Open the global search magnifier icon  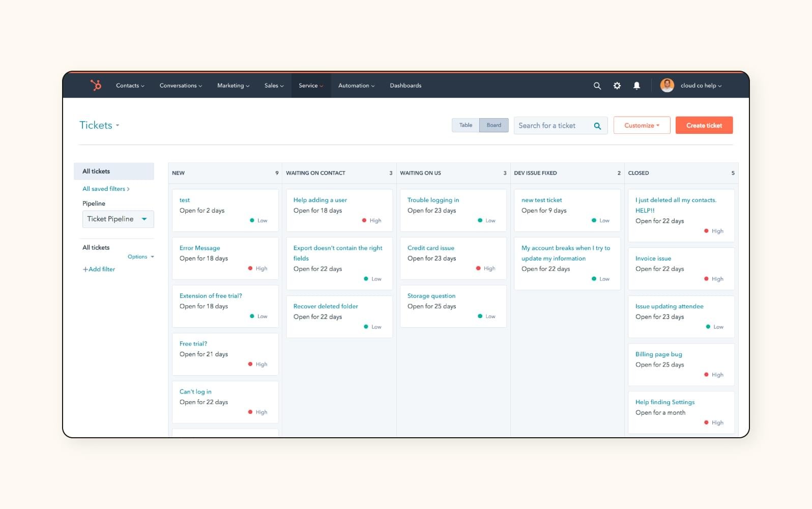tap(597, 86)
